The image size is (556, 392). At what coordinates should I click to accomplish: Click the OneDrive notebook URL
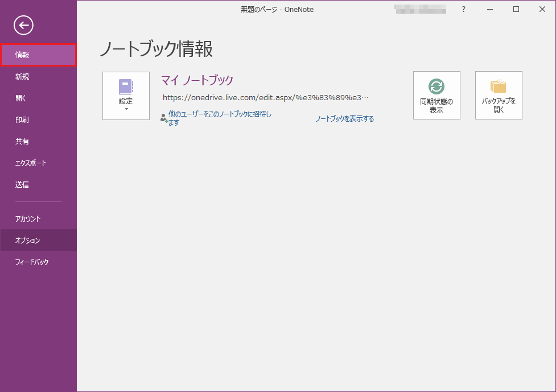tap(266, 97)
